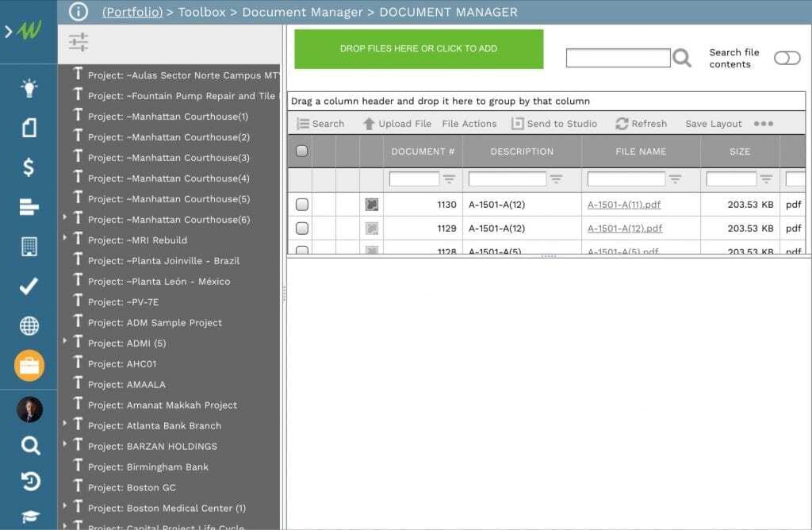This screenshot has width=812, height=530.
Task: Click the Refresh toolbar button
Action: coord(641,124)
